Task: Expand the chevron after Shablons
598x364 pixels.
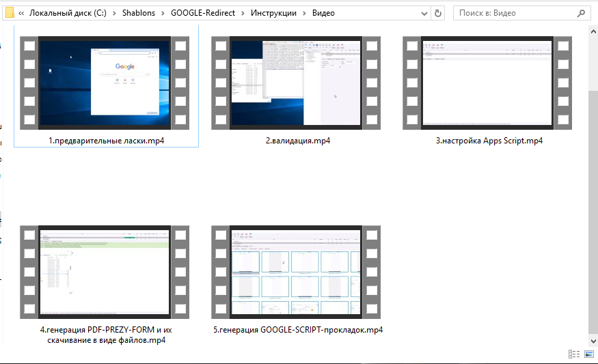Action: click(x=163, y=14)
